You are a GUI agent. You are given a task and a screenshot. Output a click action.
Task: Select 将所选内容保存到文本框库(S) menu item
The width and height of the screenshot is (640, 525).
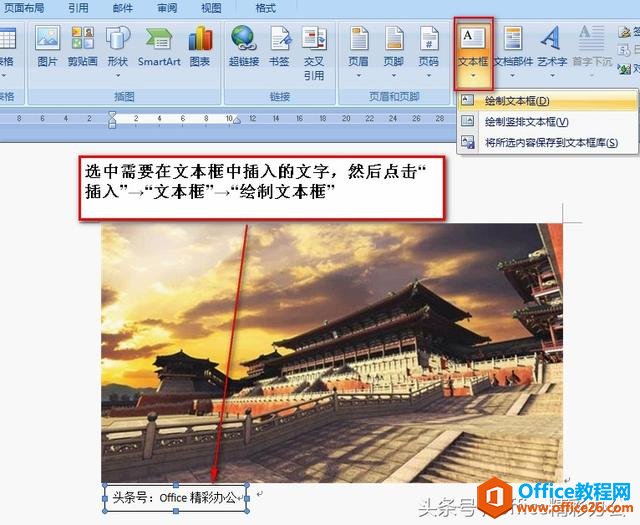coord(547,142)
